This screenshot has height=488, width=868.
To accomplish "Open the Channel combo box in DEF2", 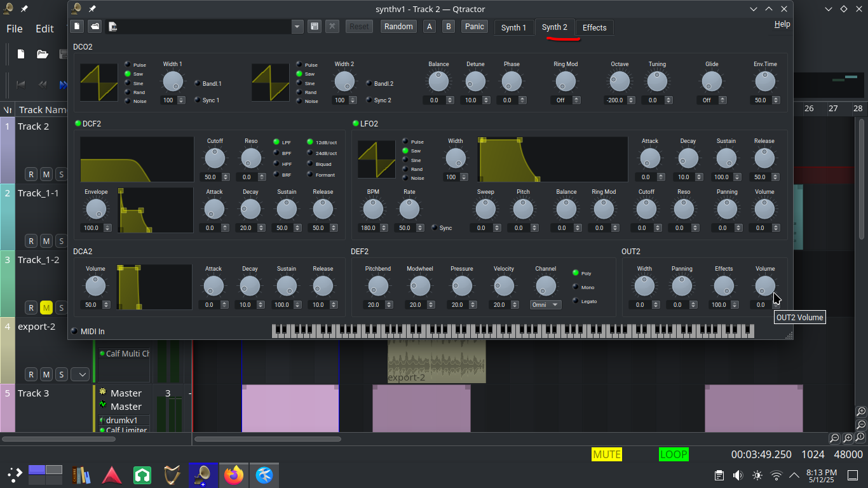I will click(x=545, y=305).
